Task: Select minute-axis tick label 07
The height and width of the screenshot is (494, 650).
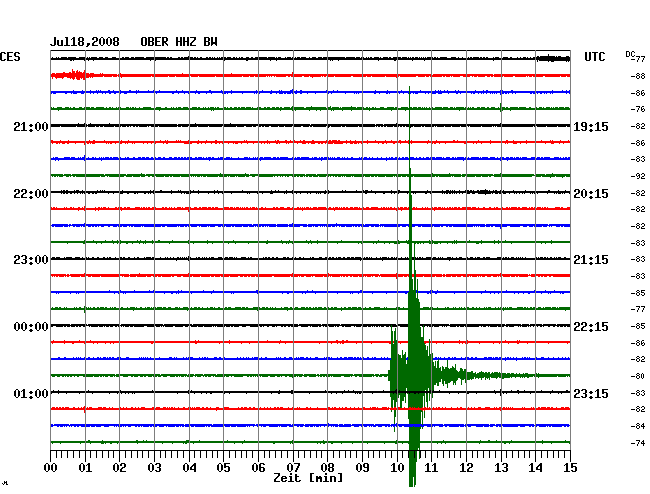Action: click(x=293, y=468)
